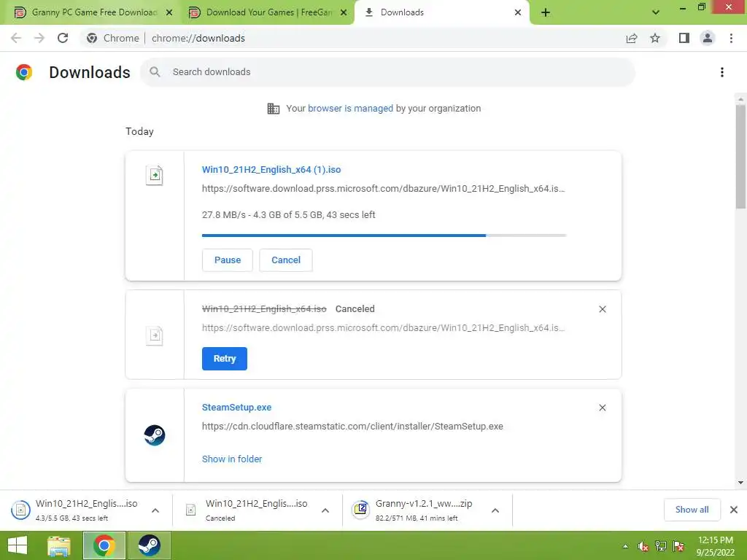Close the Granny PC Game tab

[169, 12]
